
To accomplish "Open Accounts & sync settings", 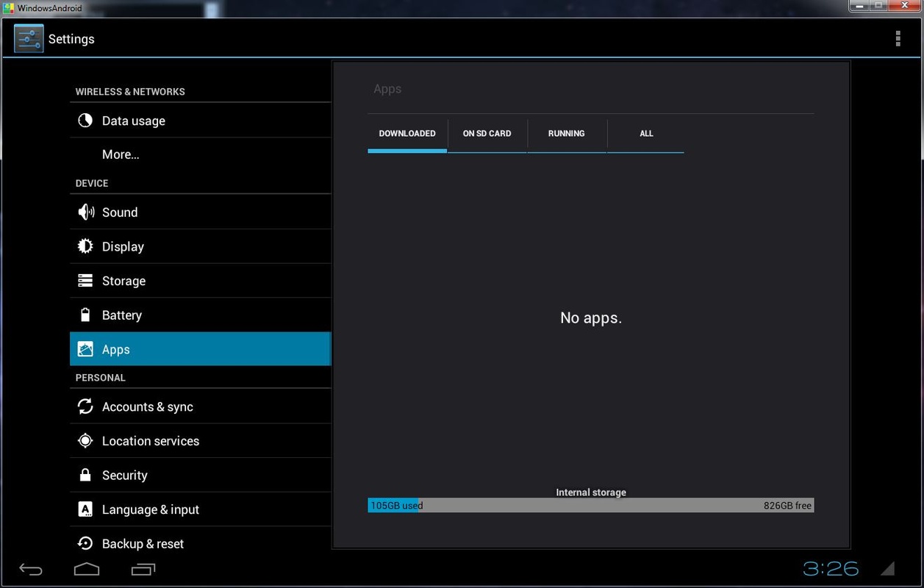I will (x=147, y=406).
